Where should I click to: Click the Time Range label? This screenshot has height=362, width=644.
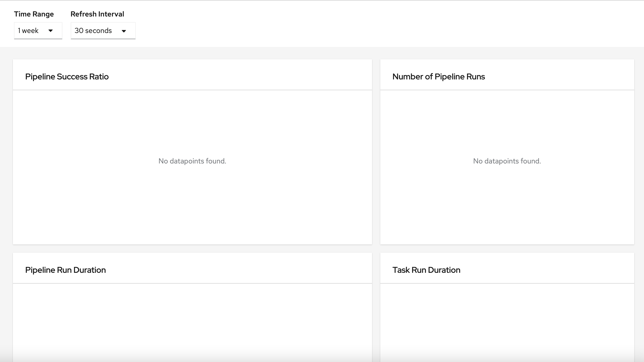[34, 14]
